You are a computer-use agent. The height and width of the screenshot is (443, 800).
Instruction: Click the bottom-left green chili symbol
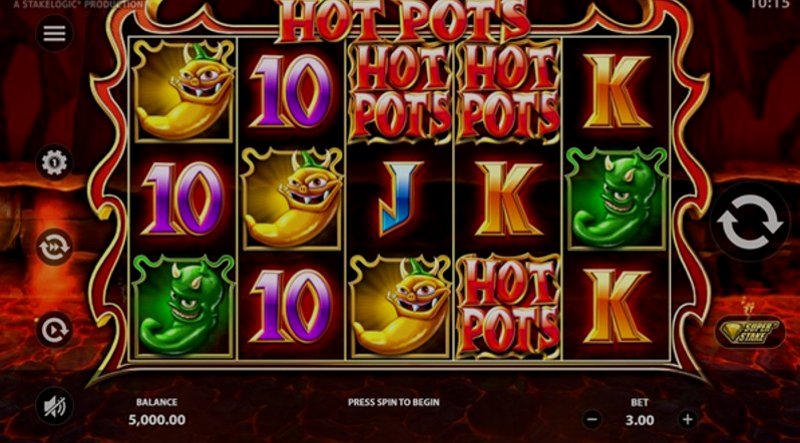[x=183, y=306]
